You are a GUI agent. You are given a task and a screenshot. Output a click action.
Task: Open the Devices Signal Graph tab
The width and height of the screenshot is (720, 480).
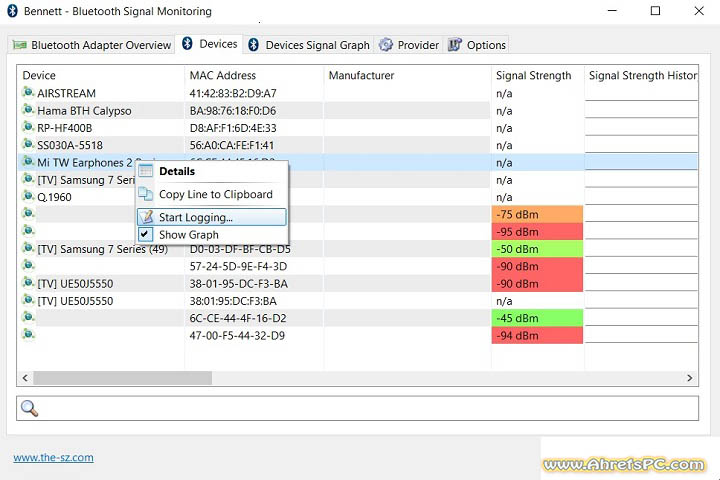click(309, 45)
